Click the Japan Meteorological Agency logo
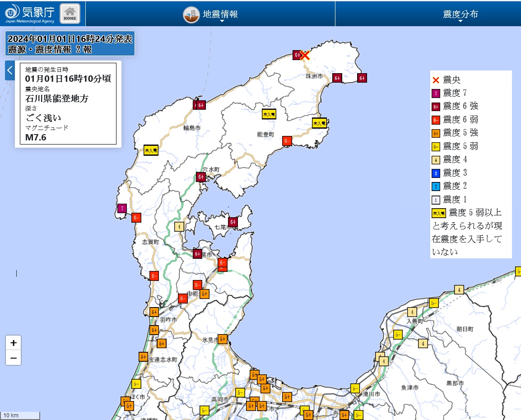The image size is (521, 420). tap(30, 14)
